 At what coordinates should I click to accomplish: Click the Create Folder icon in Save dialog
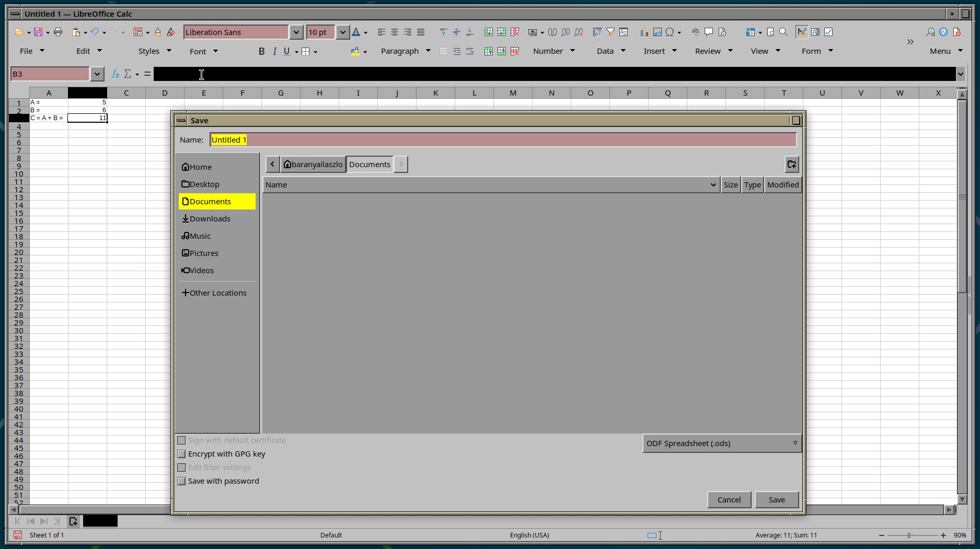pyautogui.click(x=792, y=165)
